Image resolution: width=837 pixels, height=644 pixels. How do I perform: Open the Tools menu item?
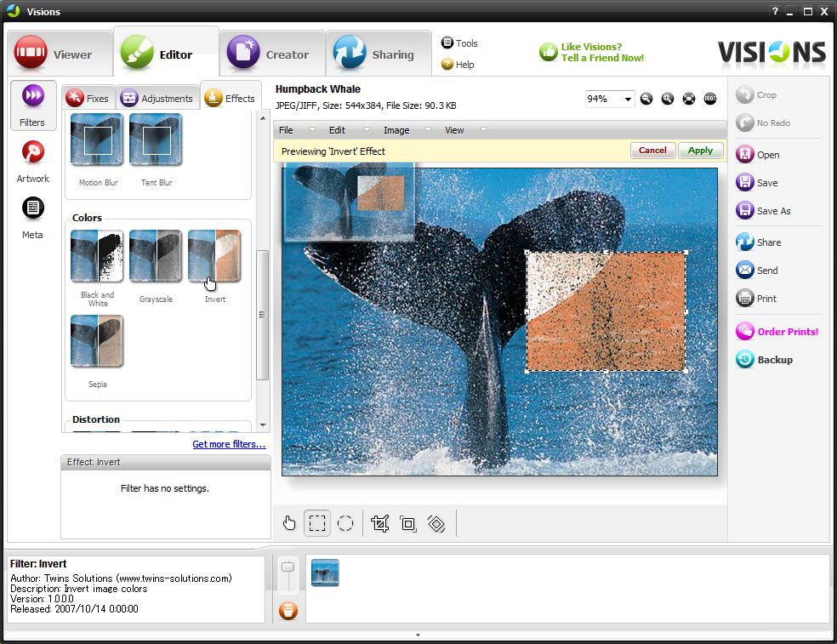coord(459,43)
